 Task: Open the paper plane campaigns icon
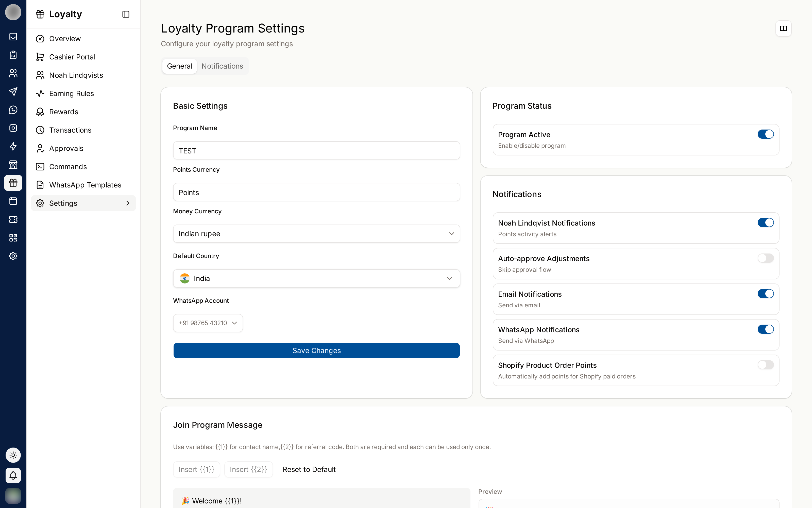pos(13,91)
